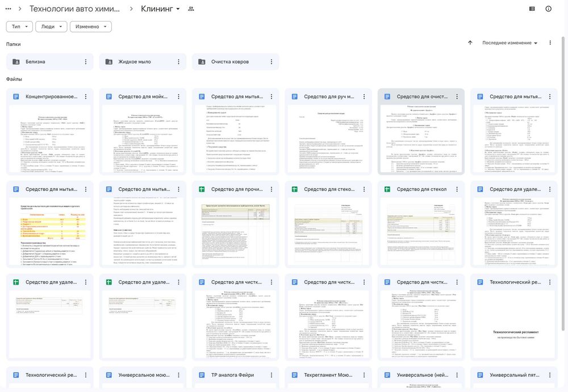
Task: Click the Docs icon of Средство для очист...
Action: pyautogui.click(x=387, y=97)
